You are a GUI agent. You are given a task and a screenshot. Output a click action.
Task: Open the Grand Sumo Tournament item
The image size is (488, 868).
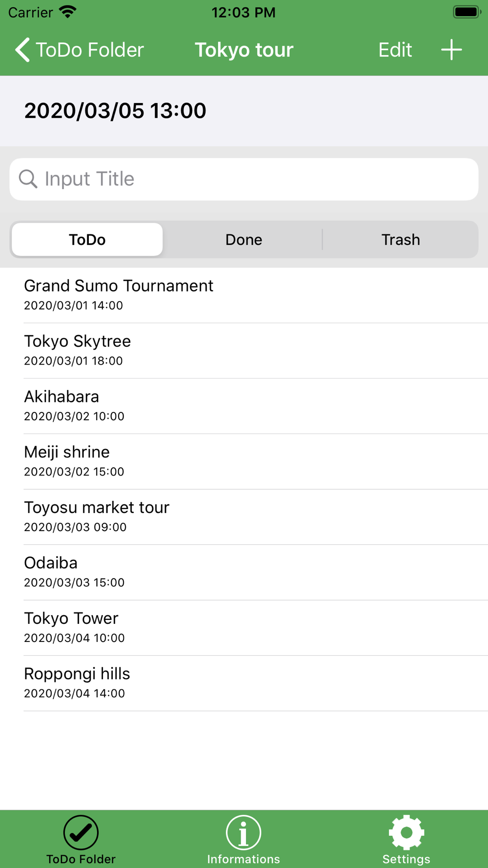(244, 295)
